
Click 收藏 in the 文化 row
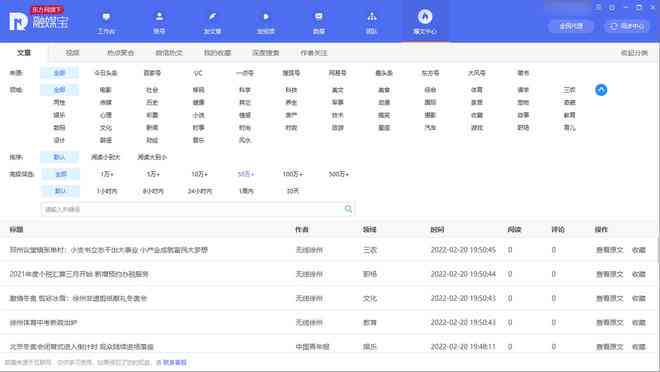[639, 298]
